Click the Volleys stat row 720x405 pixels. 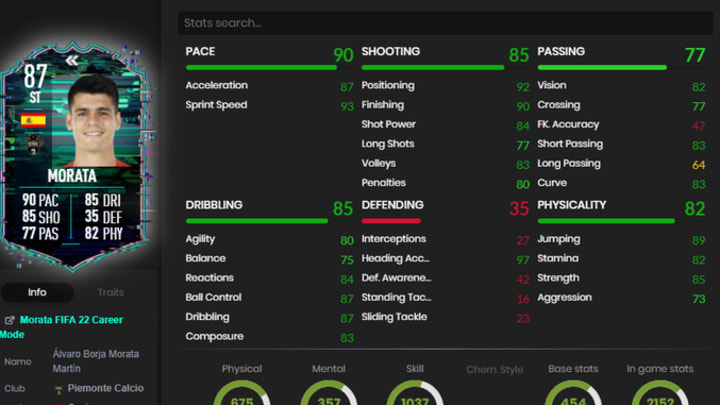445,164
